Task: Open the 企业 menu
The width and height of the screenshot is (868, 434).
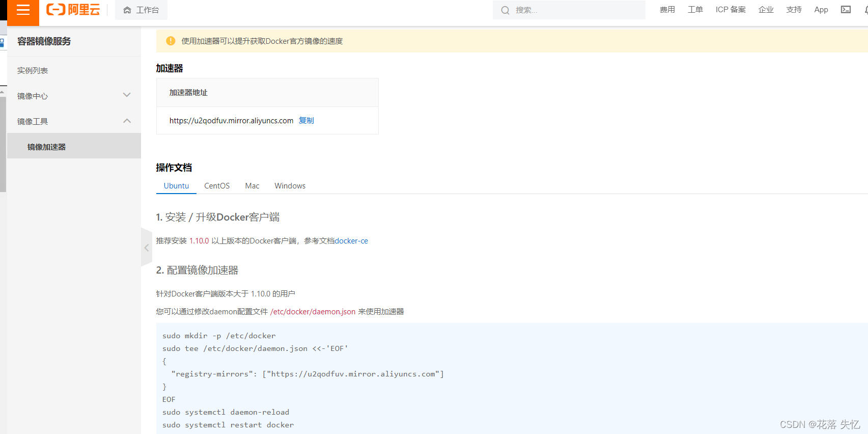Action: click(x=766, y=10)
